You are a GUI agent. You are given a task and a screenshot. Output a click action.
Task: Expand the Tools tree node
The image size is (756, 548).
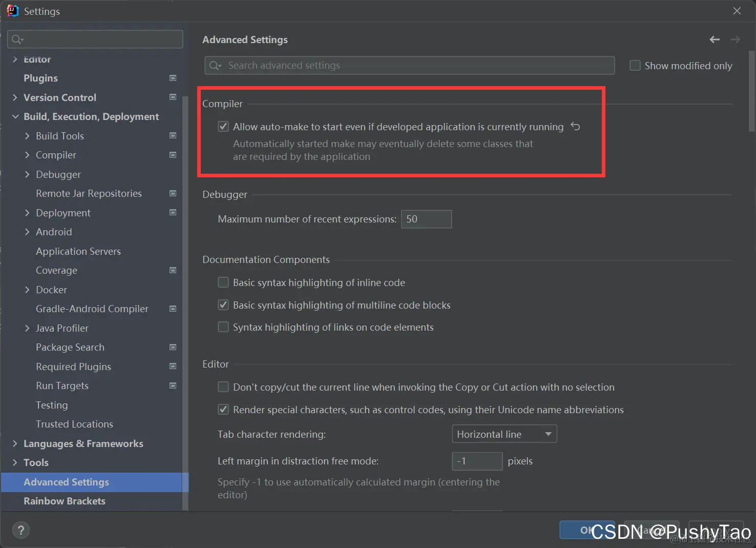click(x=15, y=462)
